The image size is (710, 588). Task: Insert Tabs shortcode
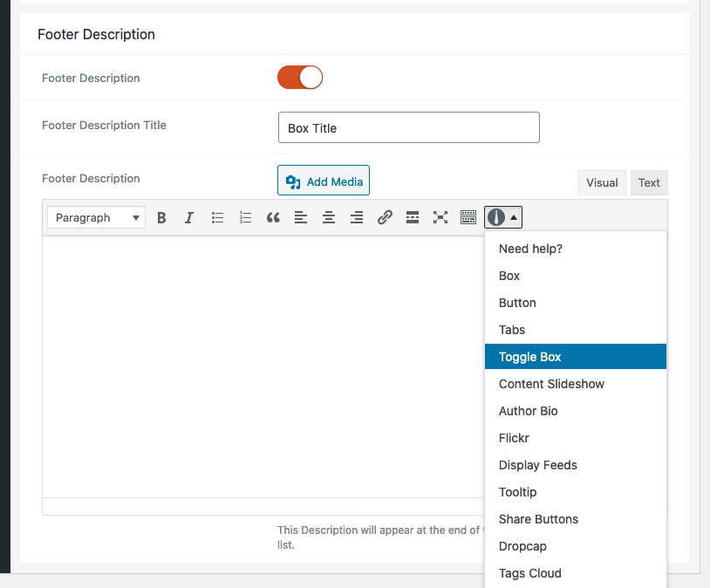576,330
